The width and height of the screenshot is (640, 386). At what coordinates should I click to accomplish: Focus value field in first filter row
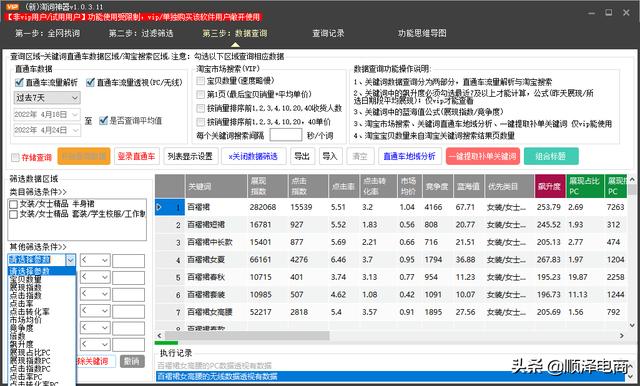click(x=128, y=260)
